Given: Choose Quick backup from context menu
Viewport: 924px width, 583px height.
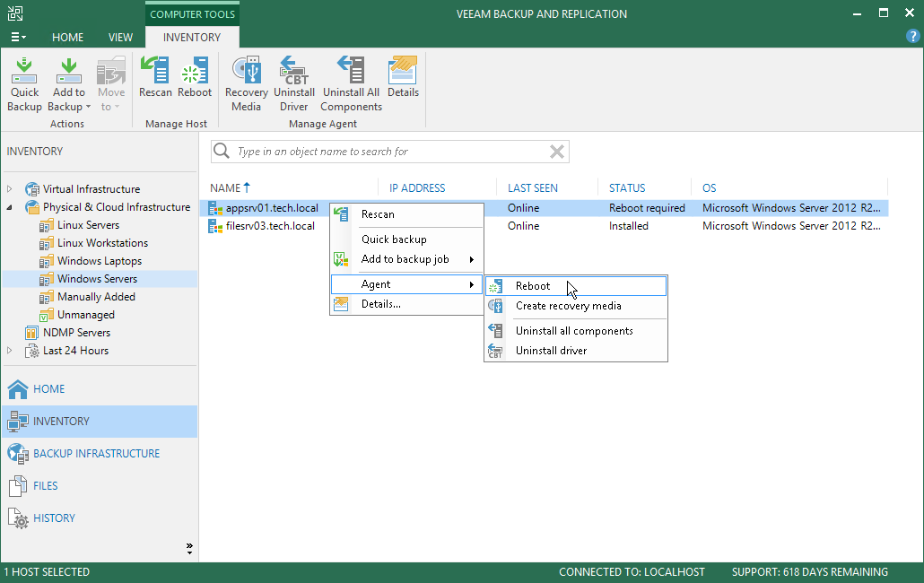Looking at the screenshot, I should 406,239.
